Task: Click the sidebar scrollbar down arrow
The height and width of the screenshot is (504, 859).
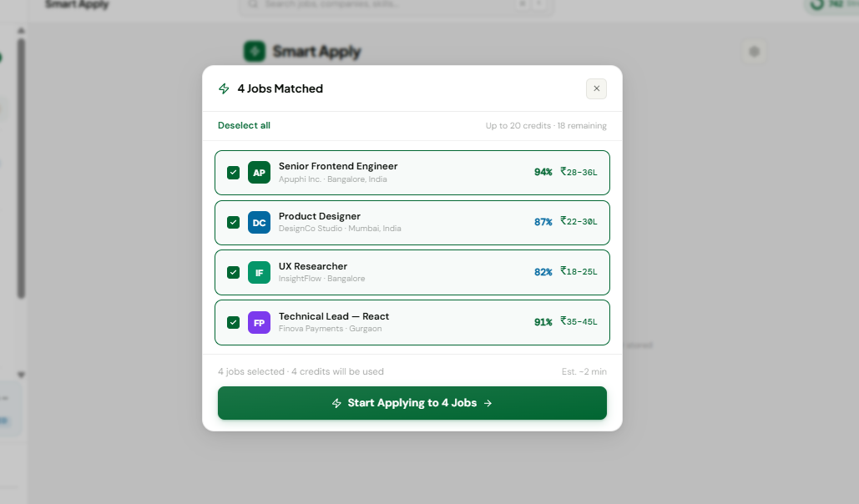Action: coord(21,375)
